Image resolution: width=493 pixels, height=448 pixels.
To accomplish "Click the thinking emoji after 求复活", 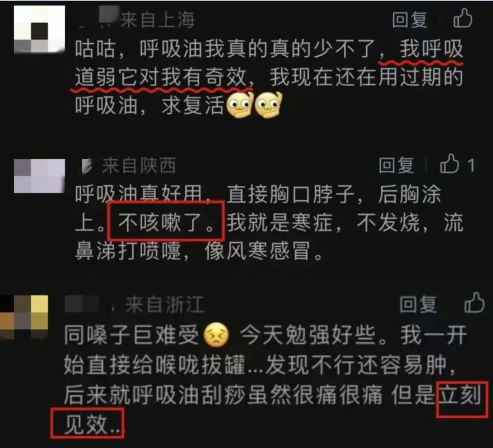I will click(240, 105).
